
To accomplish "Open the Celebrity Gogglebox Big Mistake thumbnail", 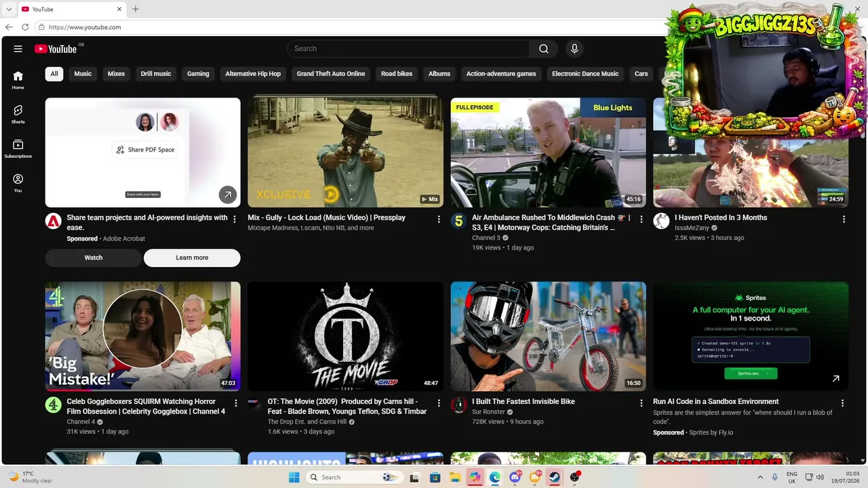I will point(143,336).
